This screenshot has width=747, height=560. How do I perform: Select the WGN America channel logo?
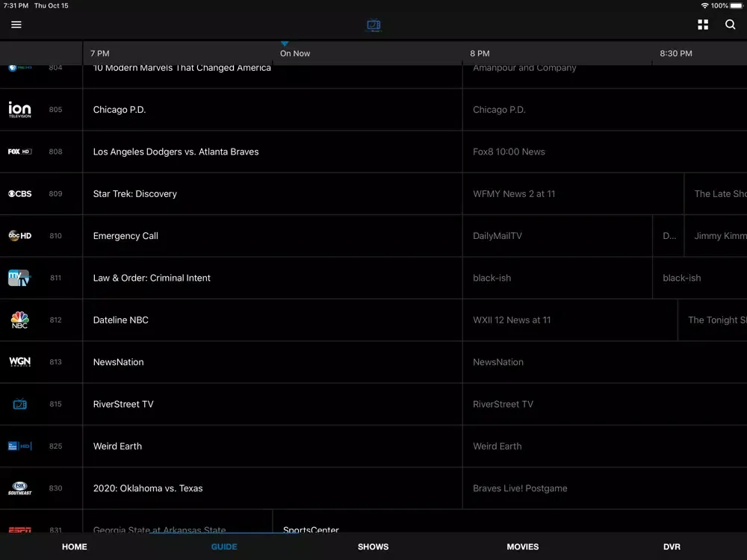click(x=19, y=362)
